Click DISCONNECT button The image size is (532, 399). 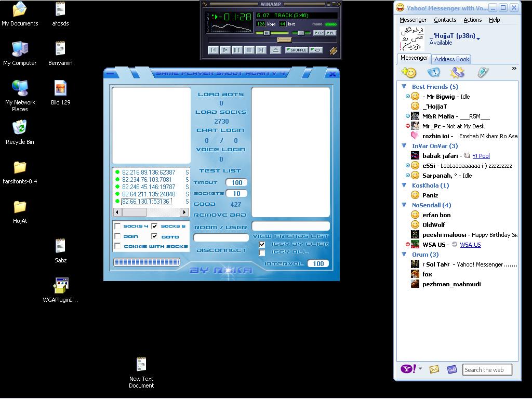point(221,250)
